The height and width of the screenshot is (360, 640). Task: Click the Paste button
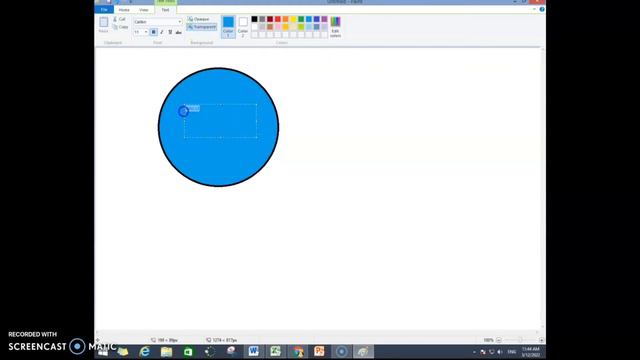(x=104, y=24)
